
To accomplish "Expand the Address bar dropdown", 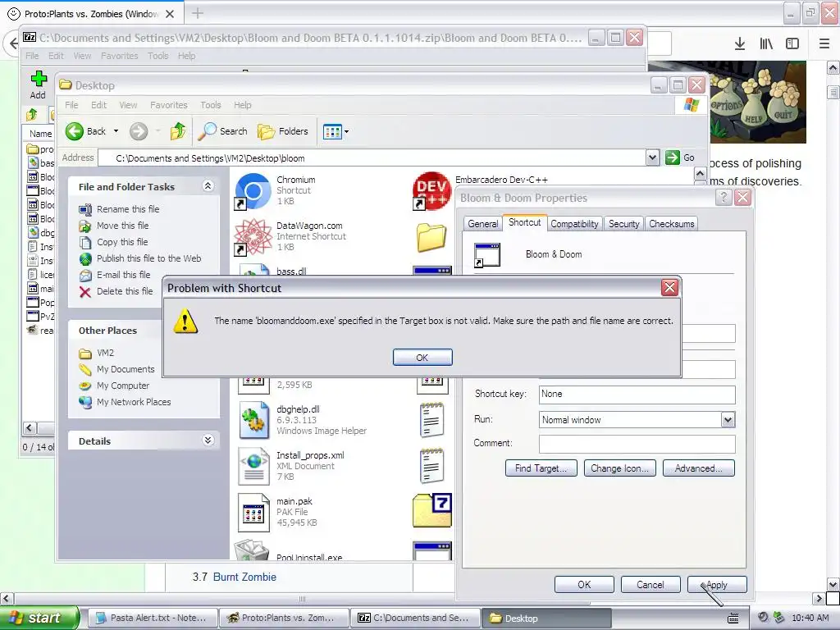I will click(x=652, y=157).
